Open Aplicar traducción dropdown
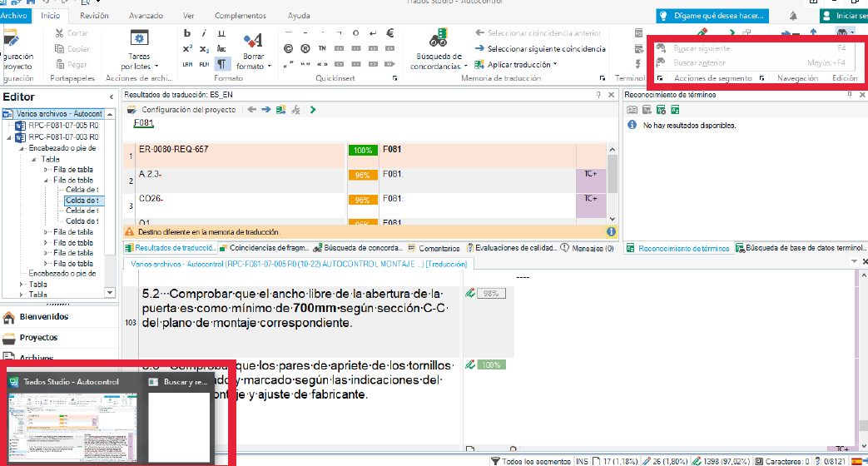This screenshot has width=868, height=466. coord(515,65)
